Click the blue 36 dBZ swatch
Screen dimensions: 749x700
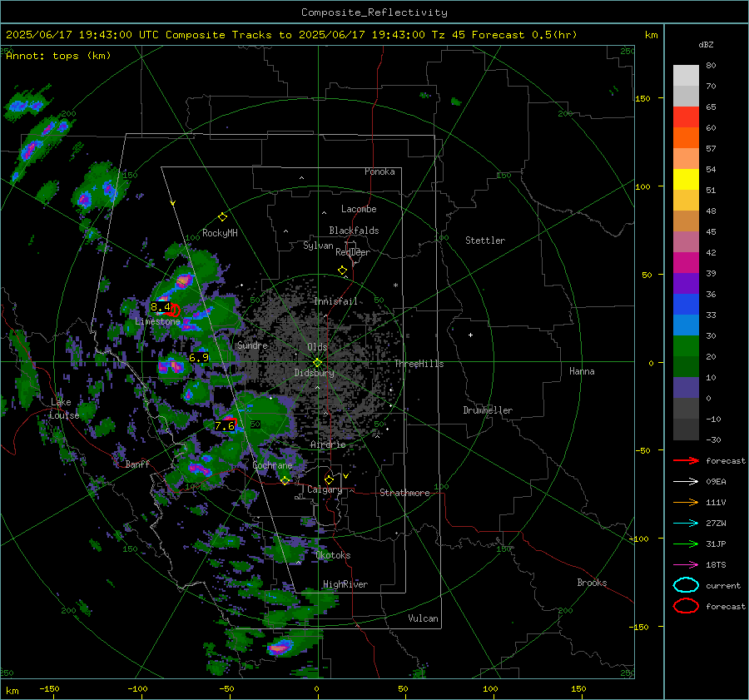[686, 304]
